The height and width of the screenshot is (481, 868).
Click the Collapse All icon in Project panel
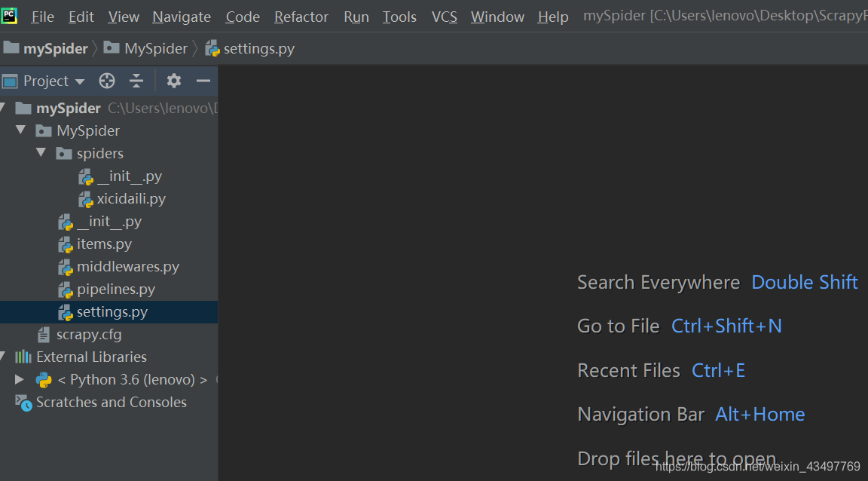[136, 81]
